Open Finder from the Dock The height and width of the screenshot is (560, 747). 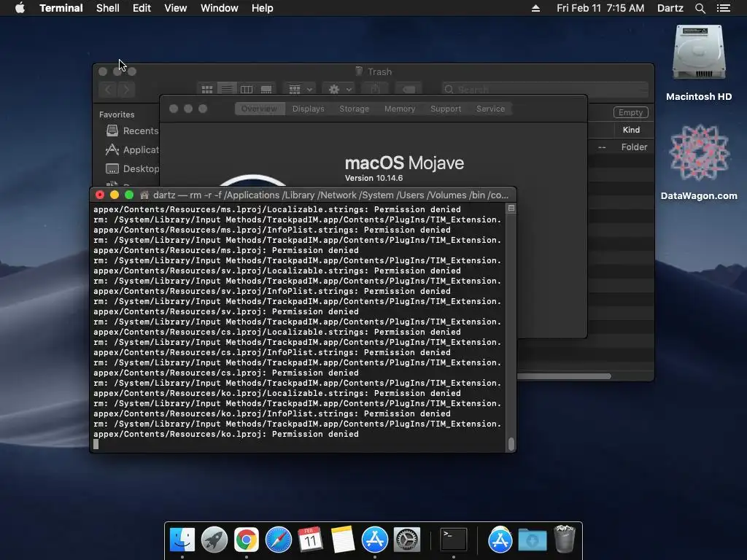(x=182, y=540)
